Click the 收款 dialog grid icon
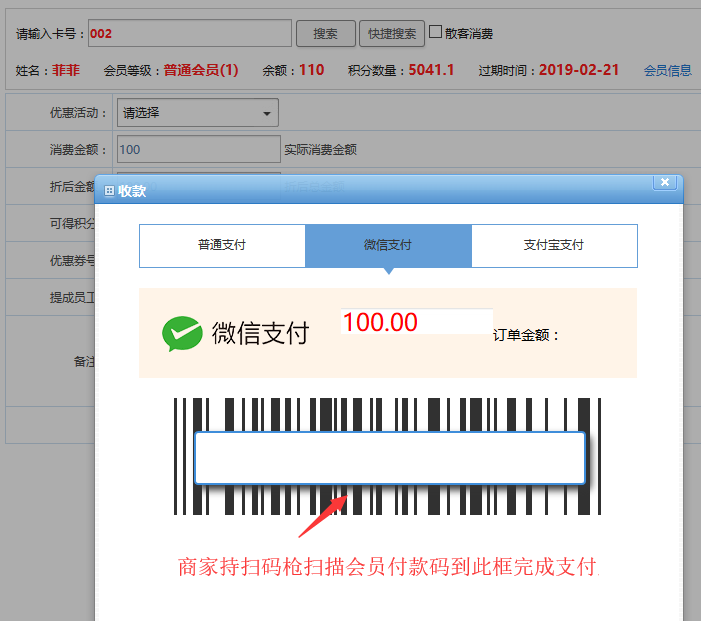Screen dimensions: 701x621 tap(109, 191)
